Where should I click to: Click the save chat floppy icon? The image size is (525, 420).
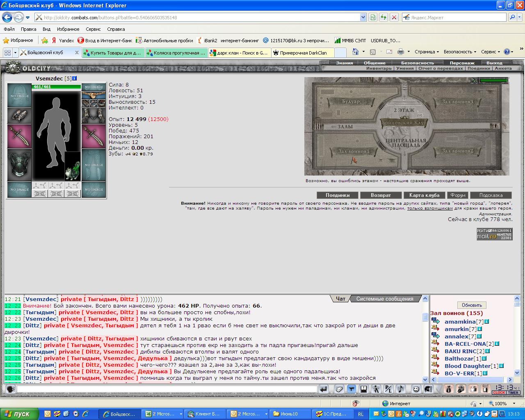363,389
